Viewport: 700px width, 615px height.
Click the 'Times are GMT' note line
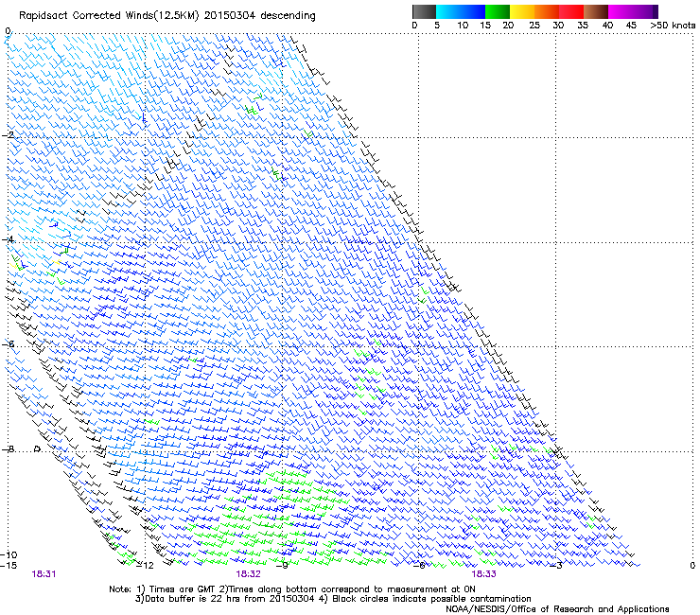pos(292,589)
